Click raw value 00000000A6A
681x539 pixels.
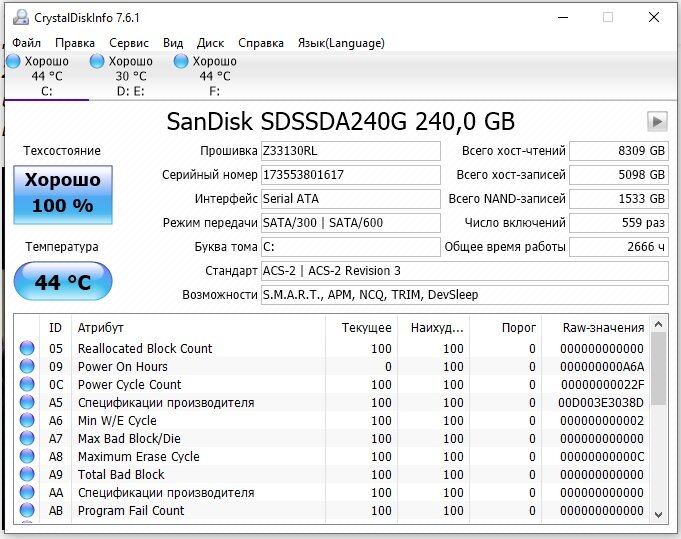tap(602, 367)
